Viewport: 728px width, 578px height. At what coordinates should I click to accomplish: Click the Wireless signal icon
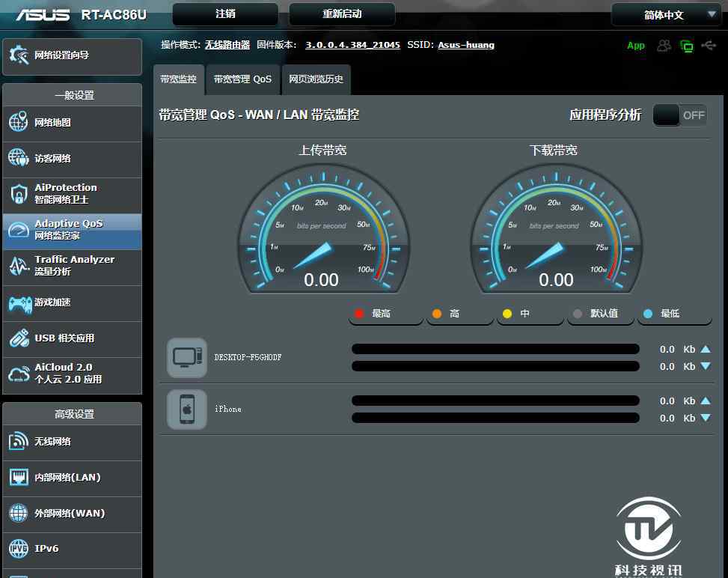tap(18, 441)
